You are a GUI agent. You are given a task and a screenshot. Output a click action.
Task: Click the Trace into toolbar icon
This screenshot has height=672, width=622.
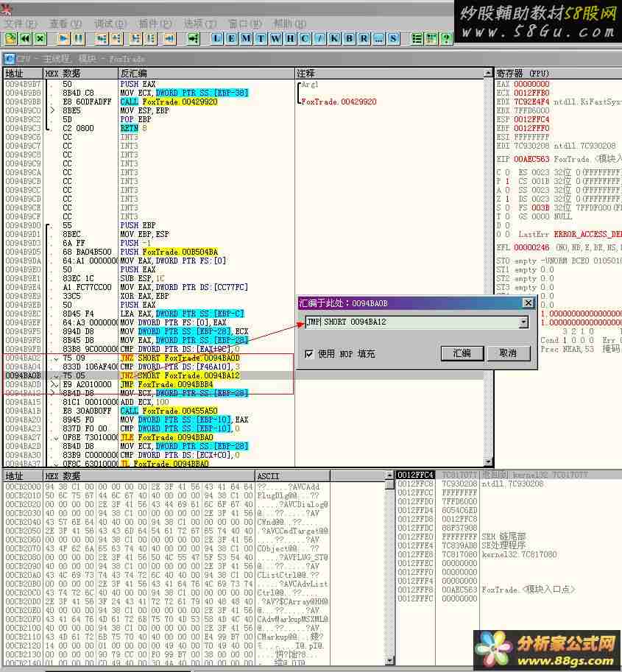click(x=136, y=38)
